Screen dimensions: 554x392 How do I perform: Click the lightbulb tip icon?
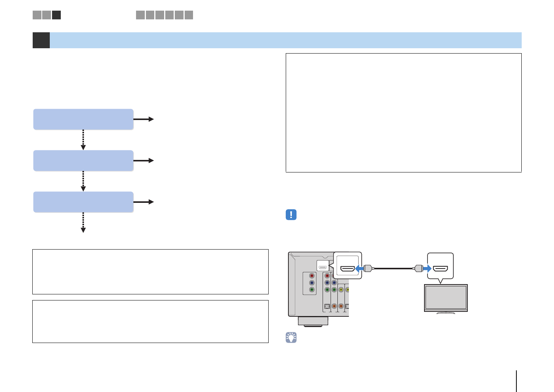click(291, 337)
